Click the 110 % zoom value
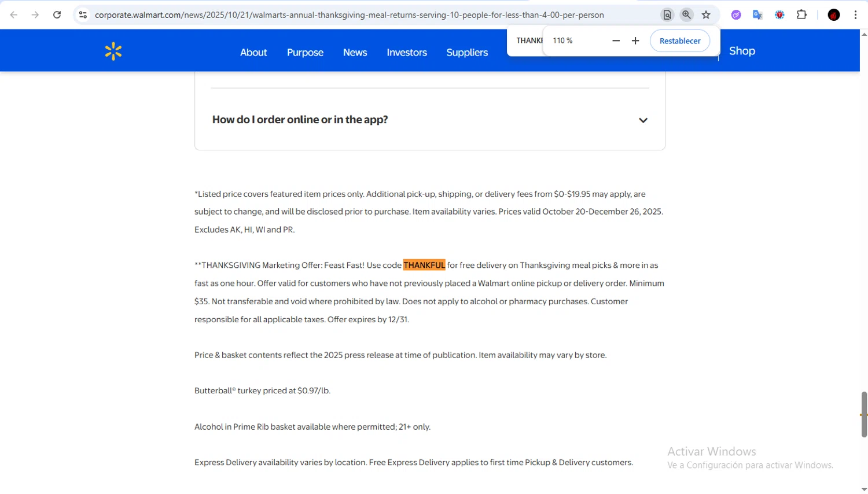 [x=562, y=40]
